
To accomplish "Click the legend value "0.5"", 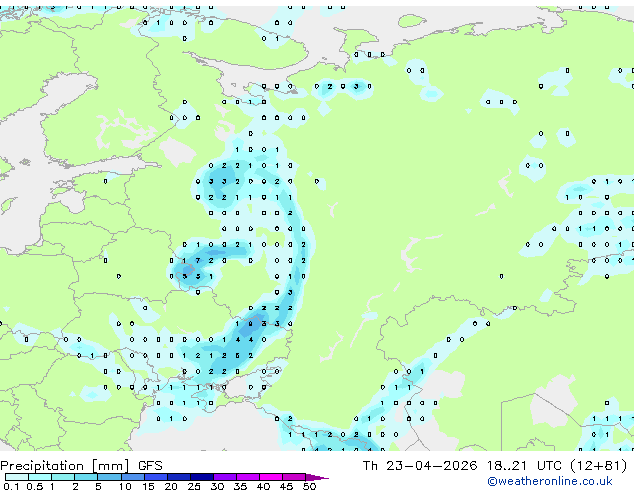I will (x=34, y=486).
